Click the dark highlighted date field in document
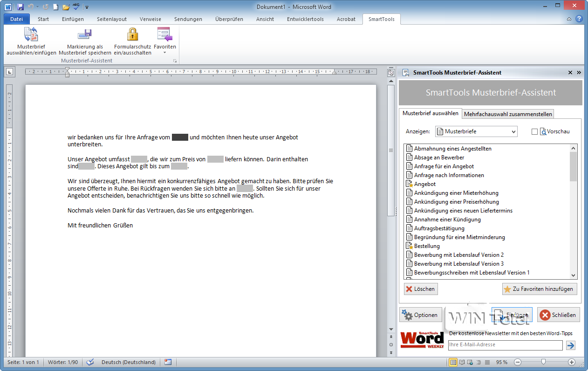The height and width of the screenshot is (371, 588). click(180, 137)
